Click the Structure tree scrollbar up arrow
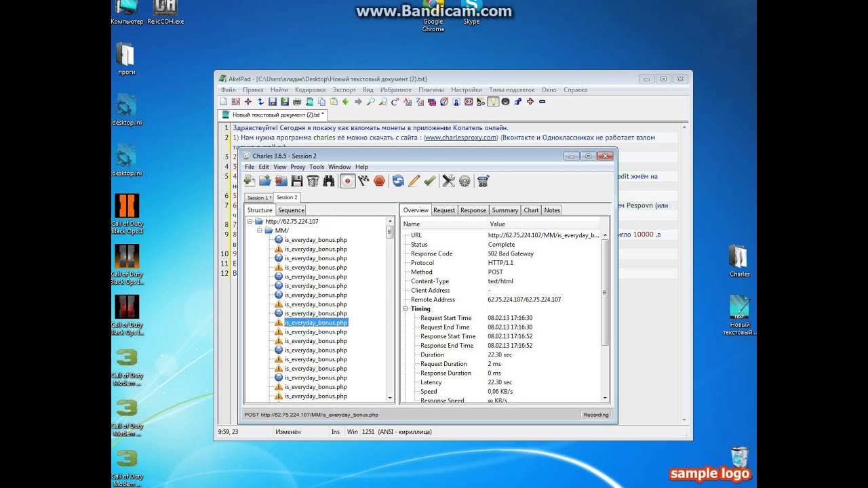The image size is (868, 488). 390,221
